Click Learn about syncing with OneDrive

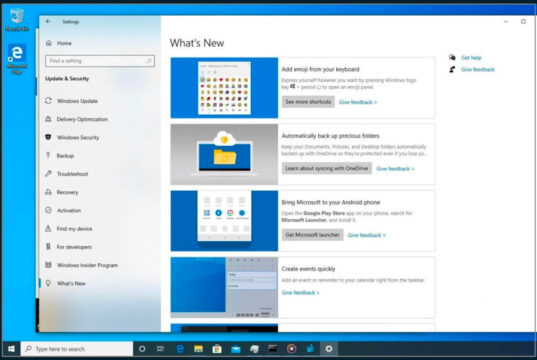[x=327, y=168]
